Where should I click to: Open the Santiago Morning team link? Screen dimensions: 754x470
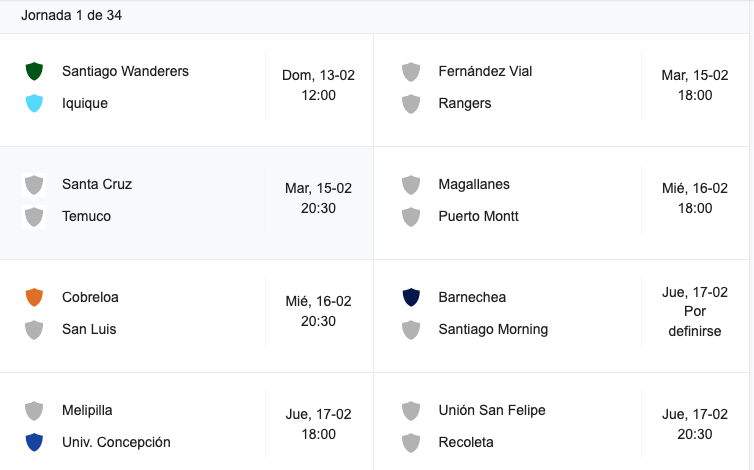point(493,329)
